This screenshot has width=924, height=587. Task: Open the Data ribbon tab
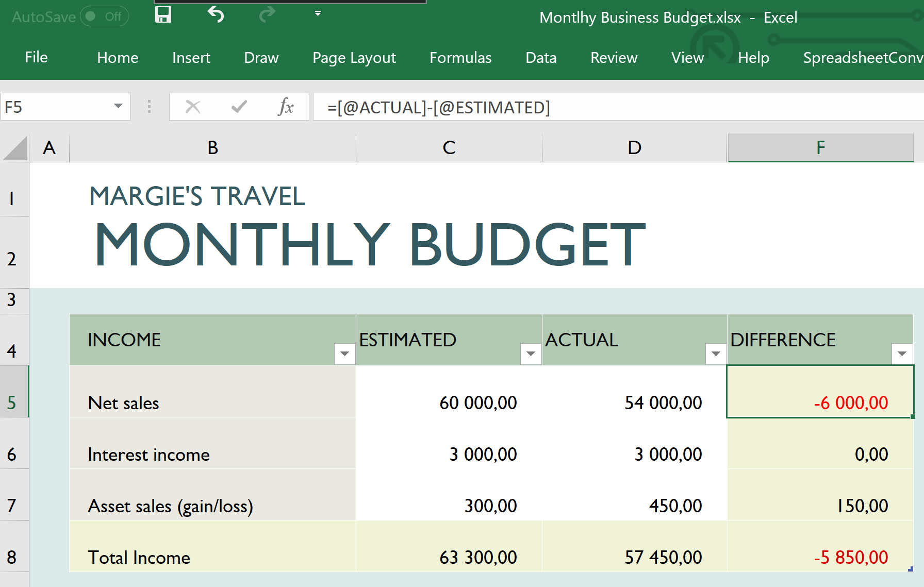coord(541,57)
